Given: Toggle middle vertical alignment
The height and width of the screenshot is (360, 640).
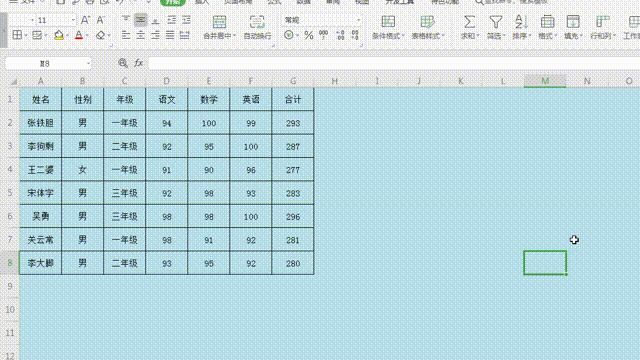Looking at the screenshot, I should 140,20.
